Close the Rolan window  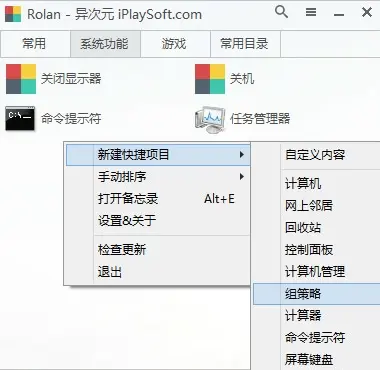(x=367, y=12)
